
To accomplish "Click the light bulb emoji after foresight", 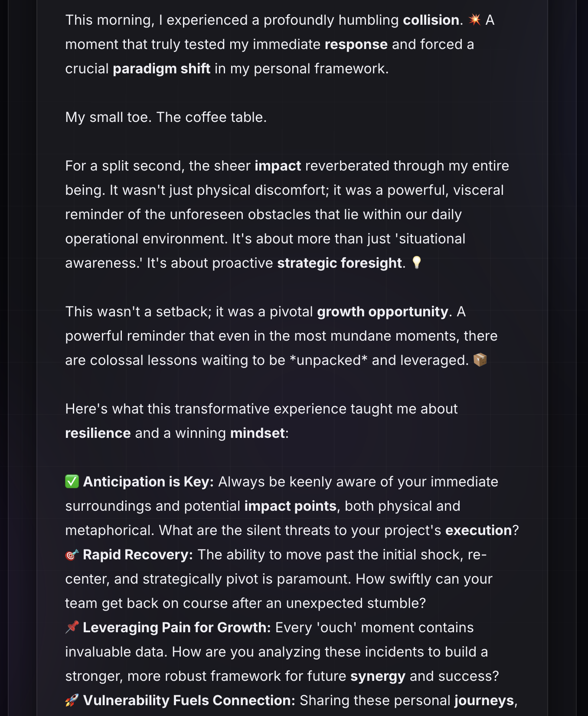I will pos(416,263).
